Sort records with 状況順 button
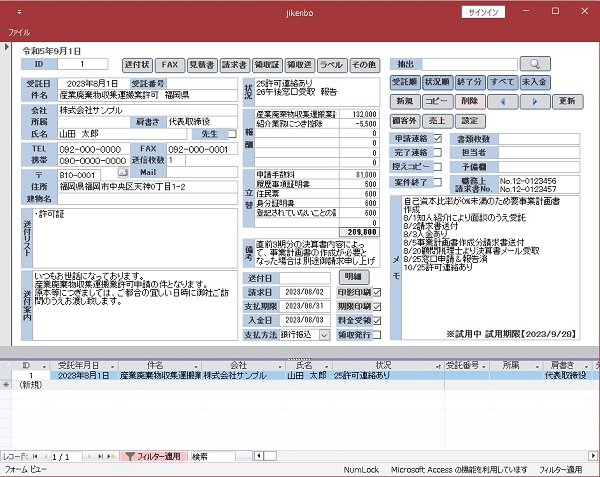Screen dimensions: 600x477 click(437, 82)
